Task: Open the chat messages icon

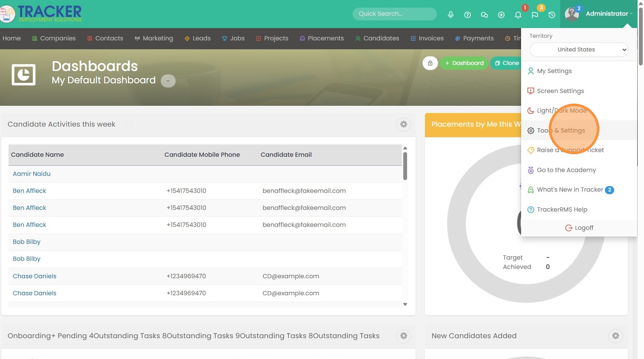Action: coord(484,15)
